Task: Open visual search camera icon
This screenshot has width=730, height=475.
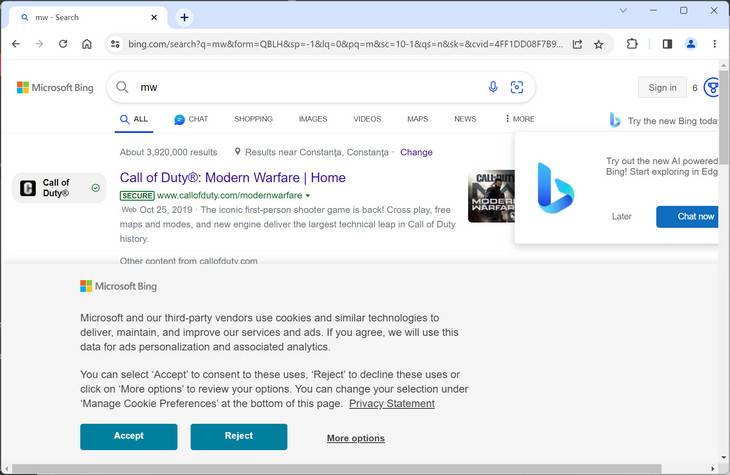Action: [517, 88]
